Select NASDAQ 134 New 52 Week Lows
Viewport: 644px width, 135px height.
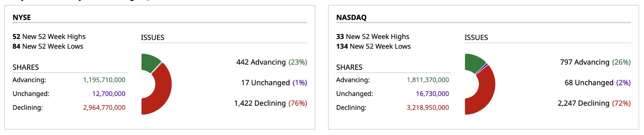pyautogui.click(x=373, y=46)
